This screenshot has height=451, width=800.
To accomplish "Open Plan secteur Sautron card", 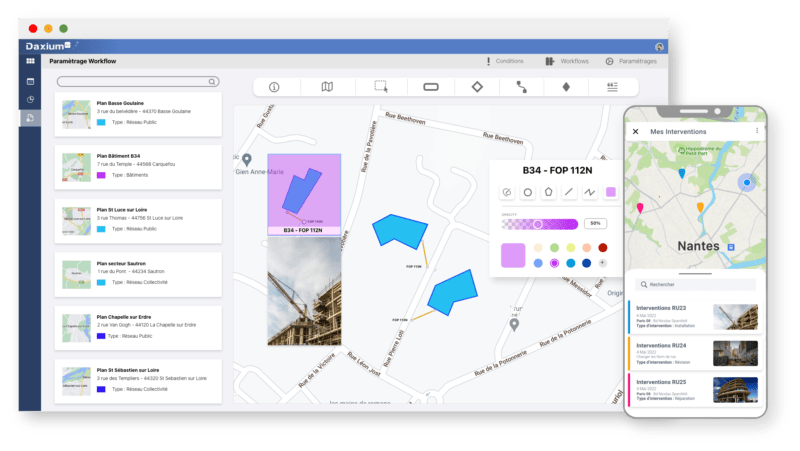I will coord(138,274).
